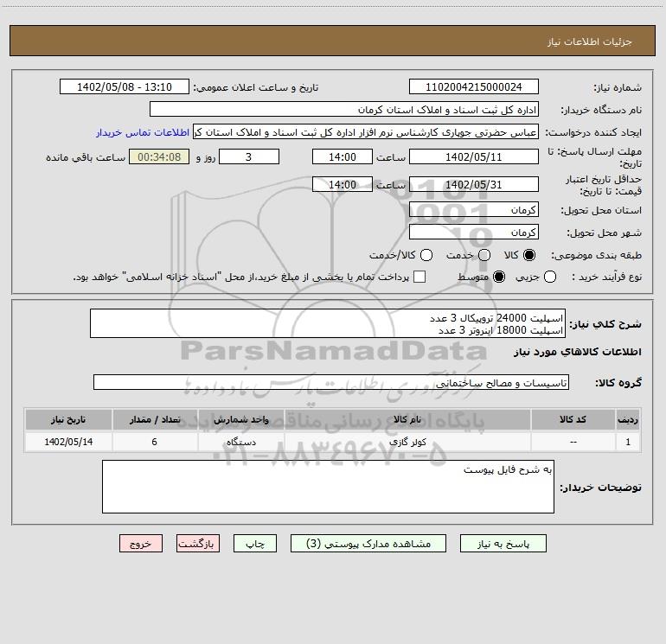
Task: Click the remaining time countdown 00:34:08
Action: click(x=159, y=156)
